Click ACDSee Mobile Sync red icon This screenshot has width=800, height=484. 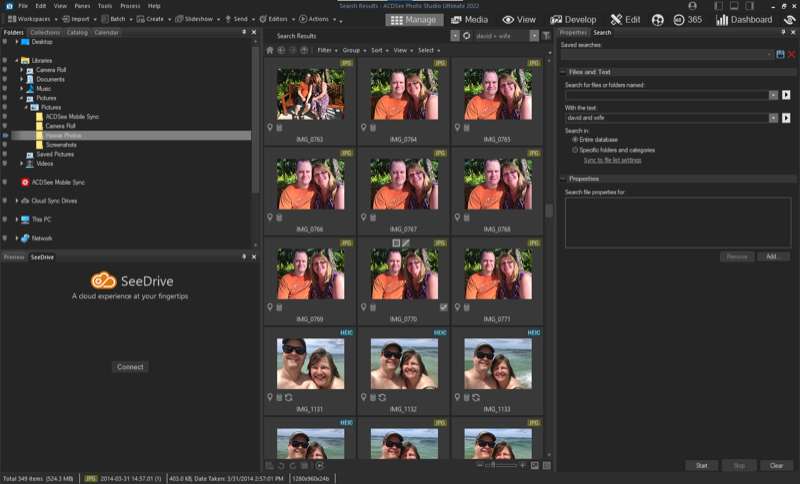[x=25, y=182]
